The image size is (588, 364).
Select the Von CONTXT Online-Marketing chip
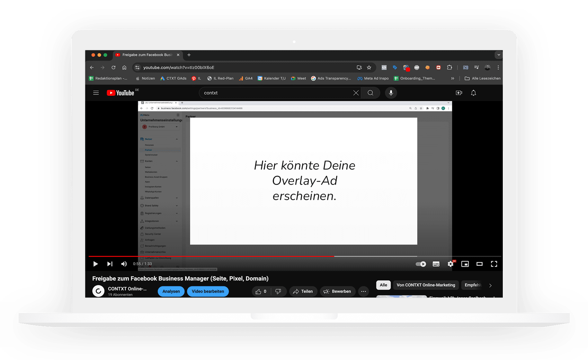point(426,285)
